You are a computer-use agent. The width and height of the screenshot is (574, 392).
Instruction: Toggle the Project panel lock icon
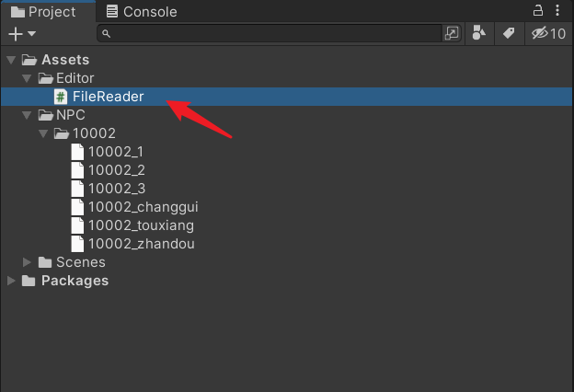[x=538, y=10]
